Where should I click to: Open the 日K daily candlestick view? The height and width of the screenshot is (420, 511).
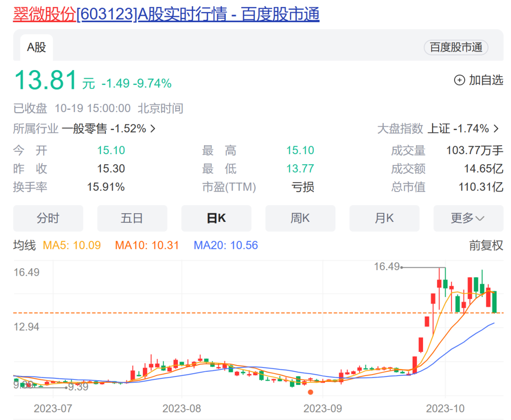pyautogui.click(x=216, y=218)
